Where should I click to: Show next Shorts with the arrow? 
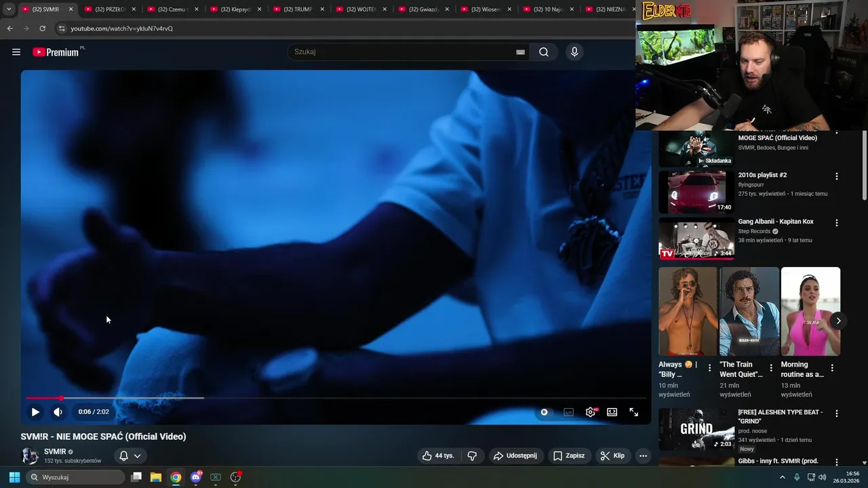click(838, 321)
